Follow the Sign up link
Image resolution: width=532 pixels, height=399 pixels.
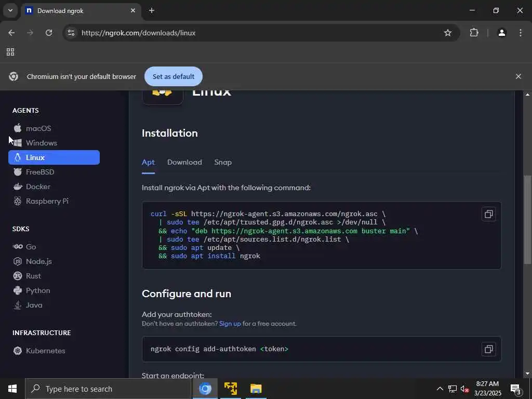230,324
